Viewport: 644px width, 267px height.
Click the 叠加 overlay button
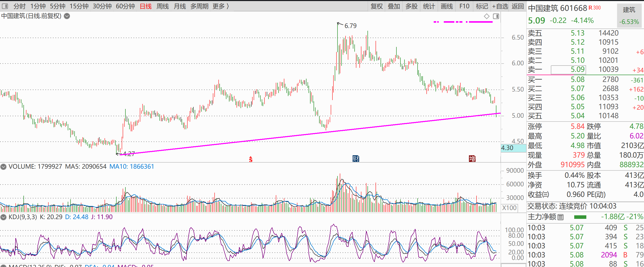394,6
